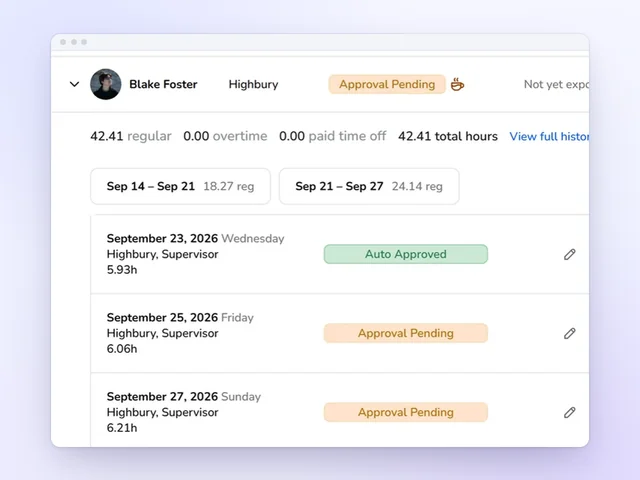
Task: Click the 6.06h duration
Action: click(122, 349)
